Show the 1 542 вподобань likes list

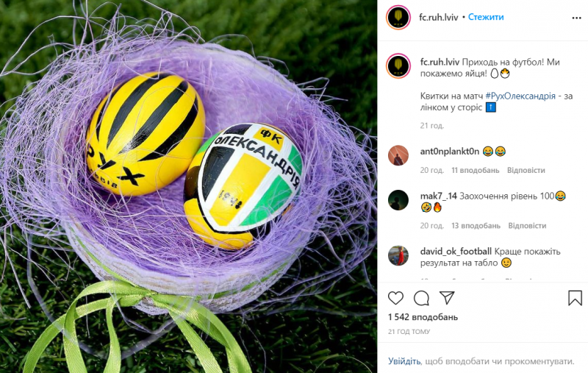click(x=423, y=318)
